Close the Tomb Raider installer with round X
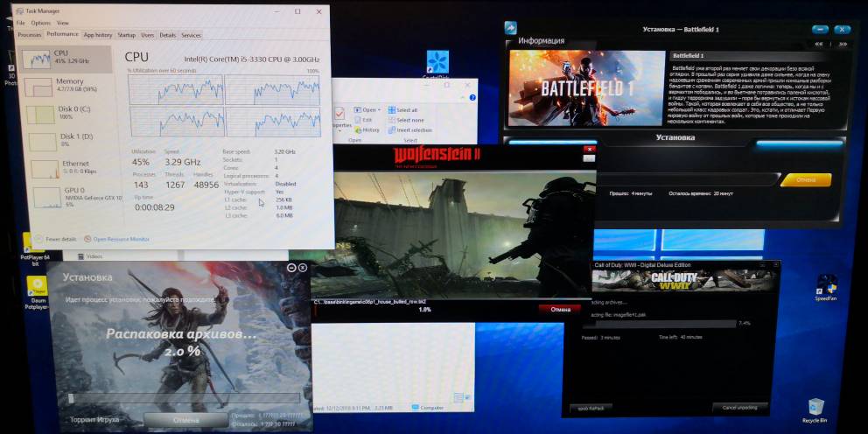The image size is (868, 434). pos(302,268)
